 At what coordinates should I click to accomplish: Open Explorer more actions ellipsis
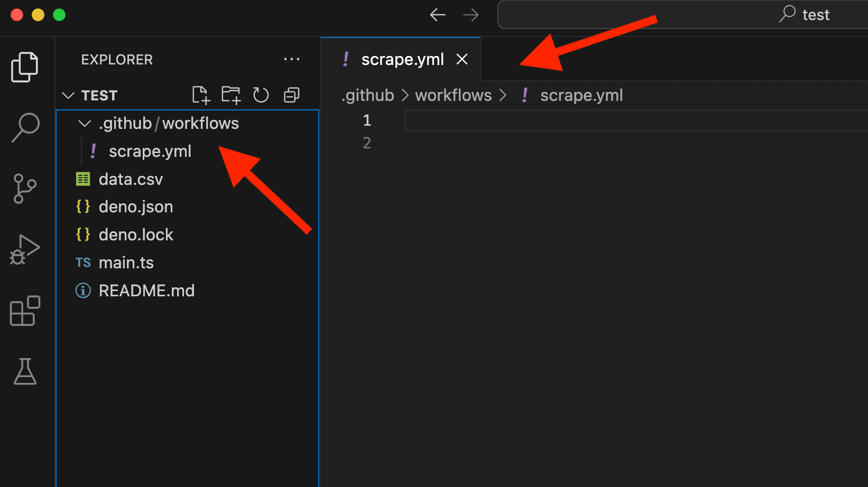(292, 59)
